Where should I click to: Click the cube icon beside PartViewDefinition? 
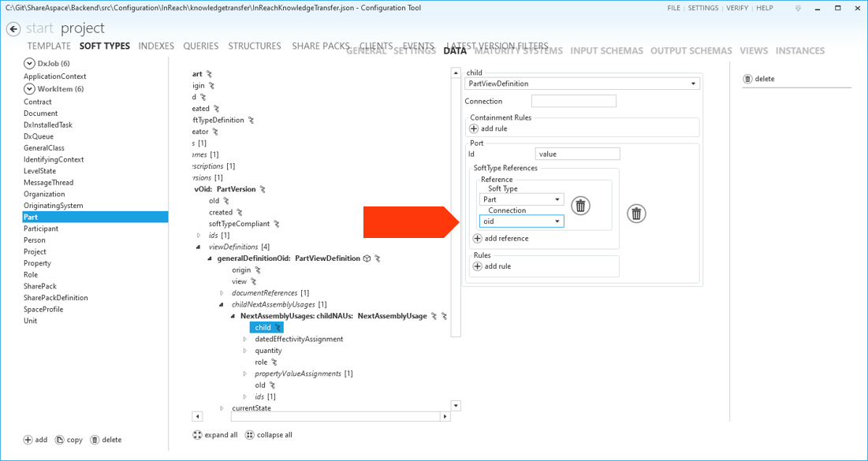(x=367, y=258)
